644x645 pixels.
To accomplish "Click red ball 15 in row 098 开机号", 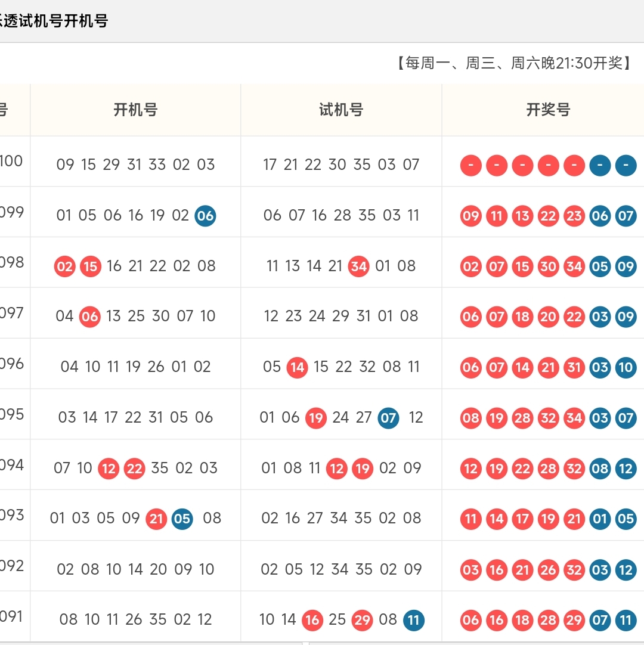I will 91,266.
